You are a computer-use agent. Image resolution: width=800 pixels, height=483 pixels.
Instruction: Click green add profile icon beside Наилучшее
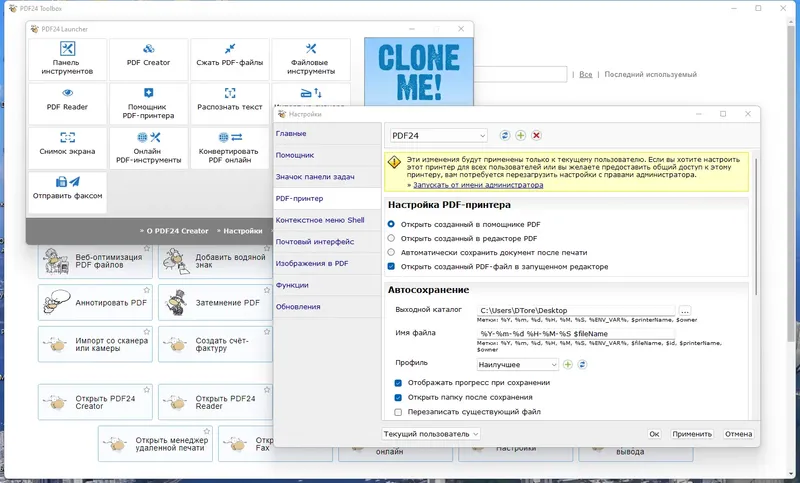[x=567, y=364]
